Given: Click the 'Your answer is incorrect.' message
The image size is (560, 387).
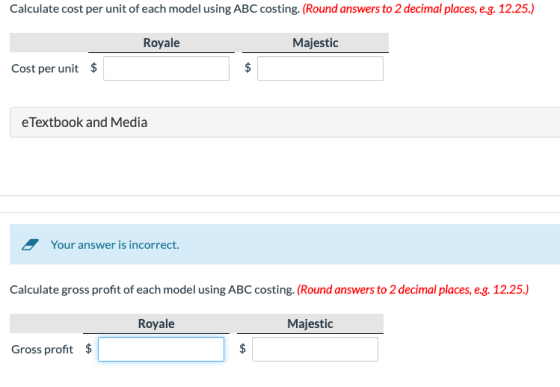Looking at the screenshot, I should 115,245.
